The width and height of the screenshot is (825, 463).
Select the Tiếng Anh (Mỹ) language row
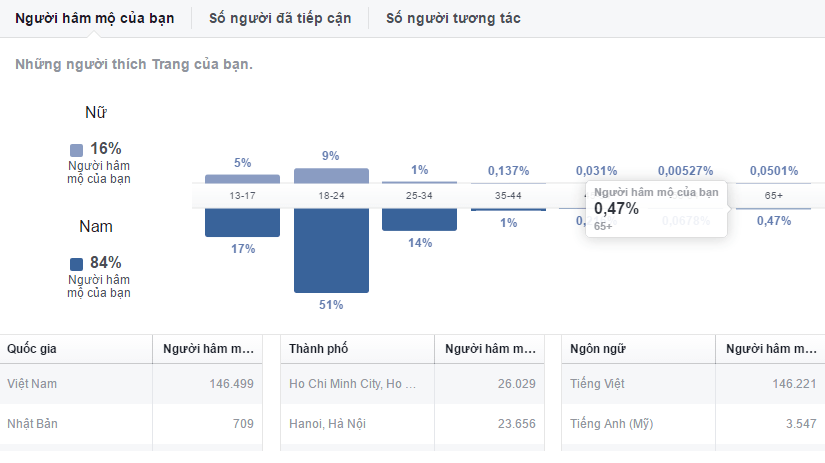pyautogui.click(x=693, y=424)
